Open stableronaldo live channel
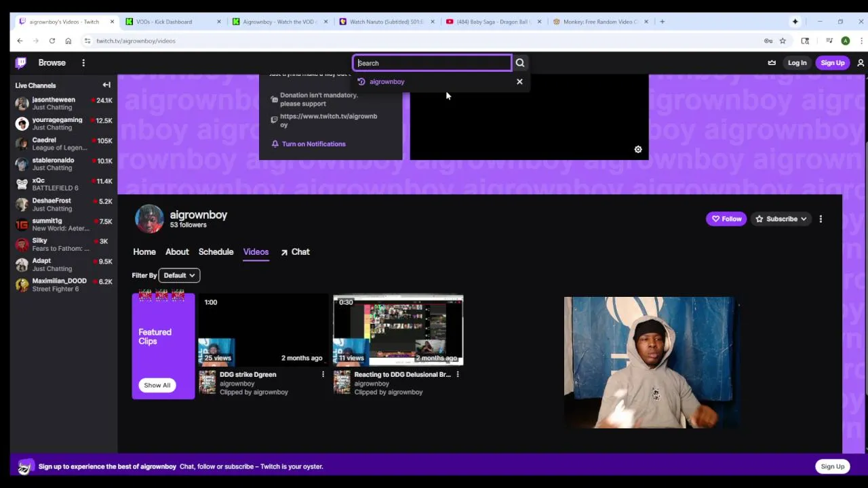 (64, 164)
